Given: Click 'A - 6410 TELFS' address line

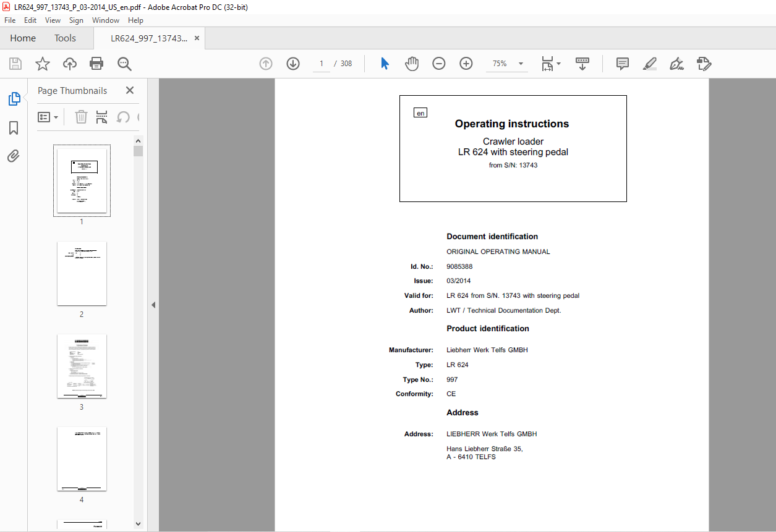Looking at the screenshot, I should (471, 457).
